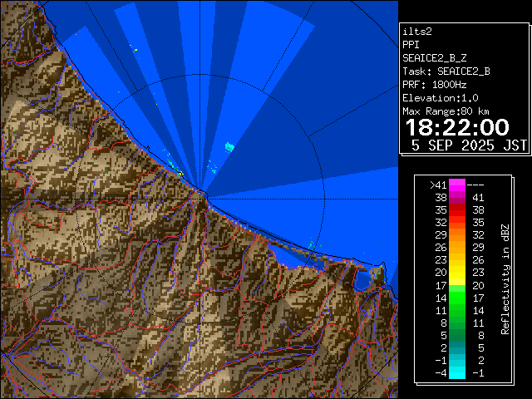Click the 18:22:00 timestamp display
532x399 pixels.
pos(456,127)
